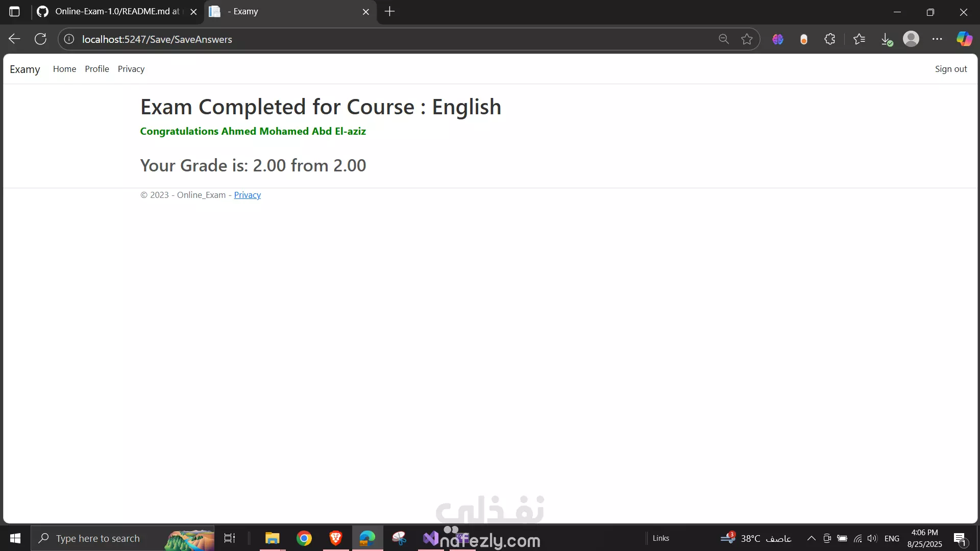Click the Your Grade is text
980x551 pixels.
click(253, 165)
